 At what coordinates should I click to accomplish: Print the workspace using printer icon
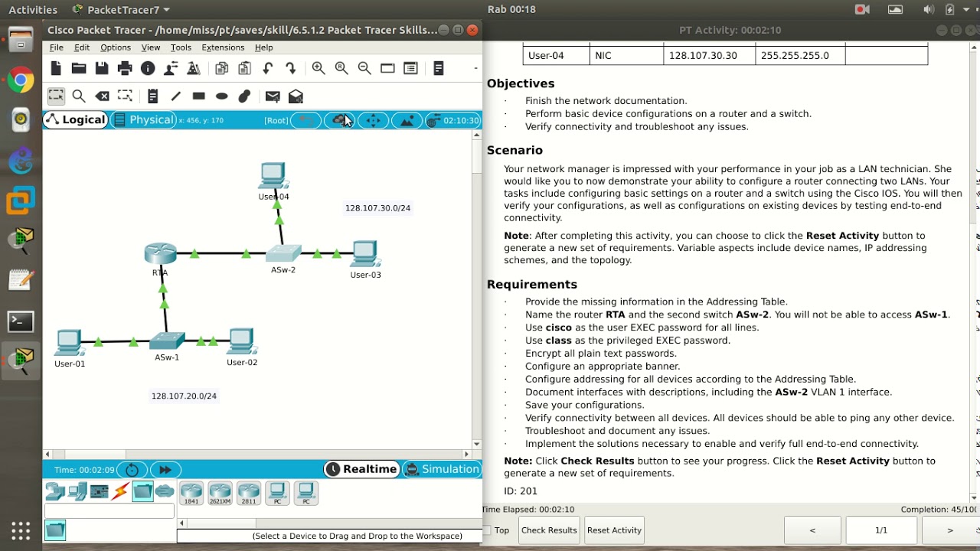tap(125, 69)
